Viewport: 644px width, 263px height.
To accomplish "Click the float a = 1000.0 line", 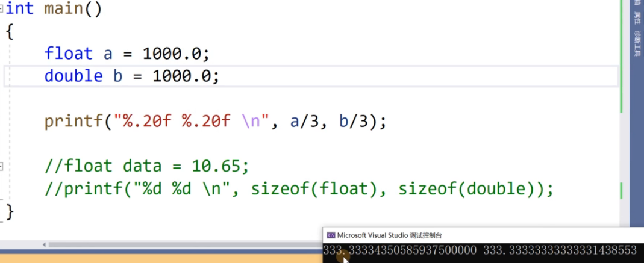I will click(127, 54).
